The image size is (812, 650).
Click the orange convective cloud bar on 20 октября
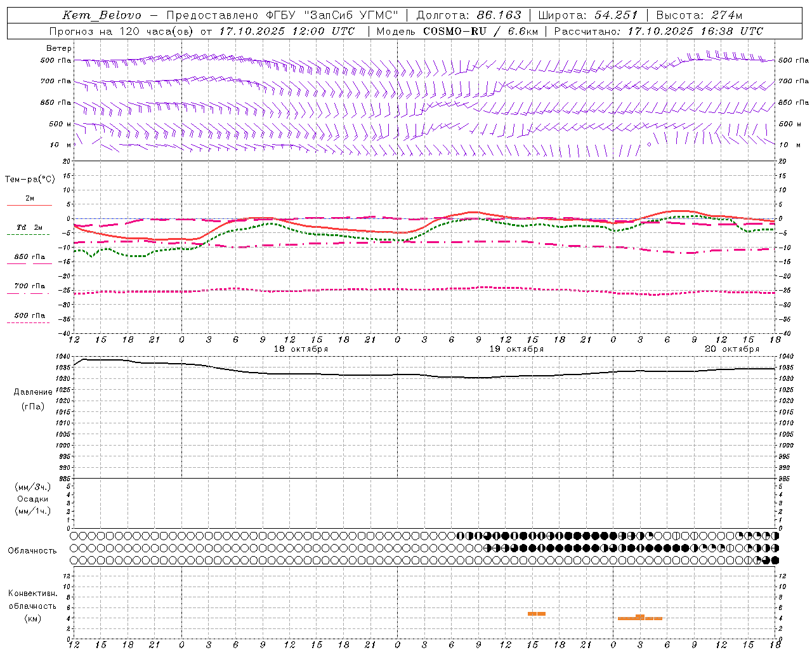(640, 618)
